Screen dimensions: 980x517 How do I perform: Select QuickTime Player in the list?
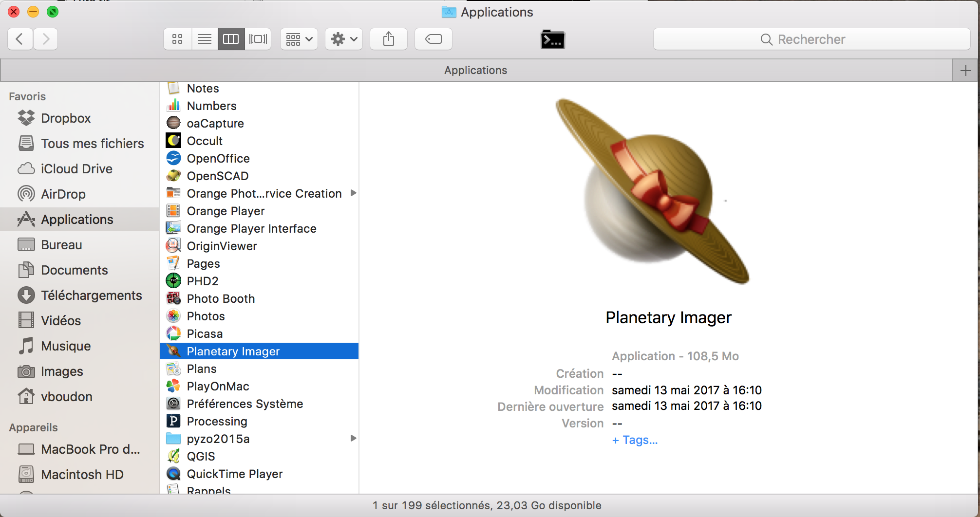[234, 474]
